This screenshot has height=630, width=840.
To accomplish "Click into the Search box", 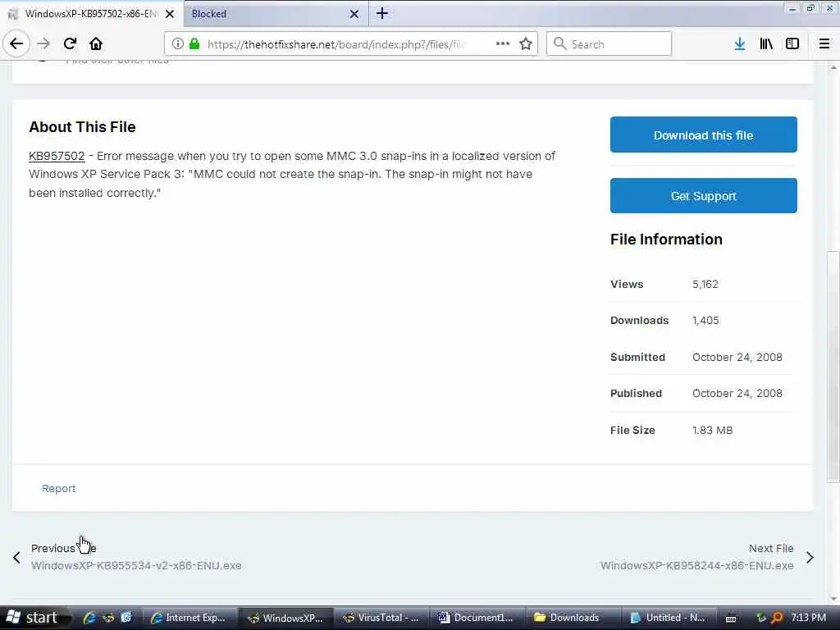I will pos(609,44).
